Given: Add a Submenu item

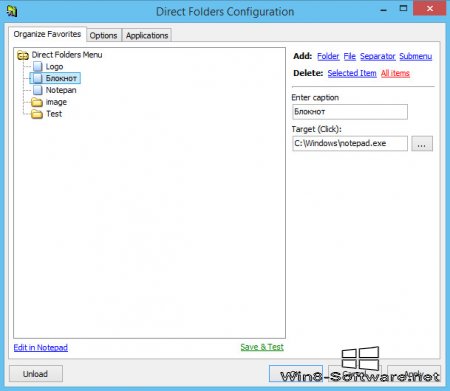Looking at the screenshot, I should click(416, 56).
